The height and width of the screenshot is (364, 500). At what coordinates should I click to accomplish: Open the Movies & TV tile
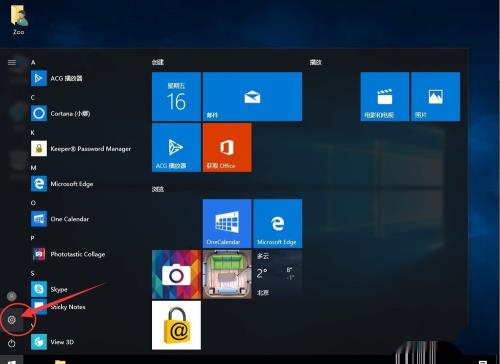[385, 96]
